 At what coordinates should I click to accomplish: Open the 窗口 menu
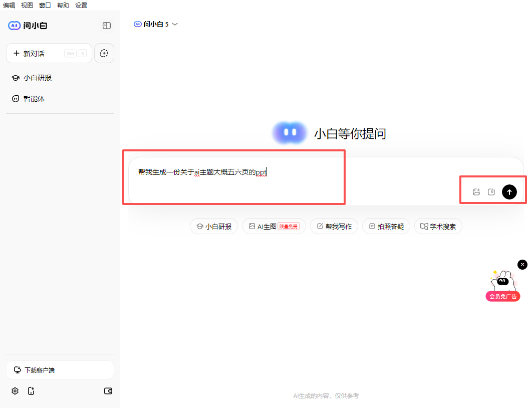click(x=45, y=5)
